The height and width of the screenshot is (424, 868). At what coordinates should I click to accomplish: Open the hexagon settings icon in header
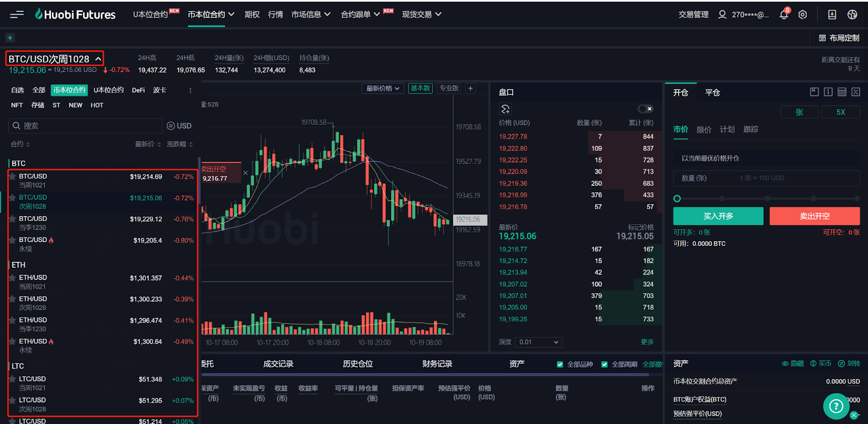[803, 15]
